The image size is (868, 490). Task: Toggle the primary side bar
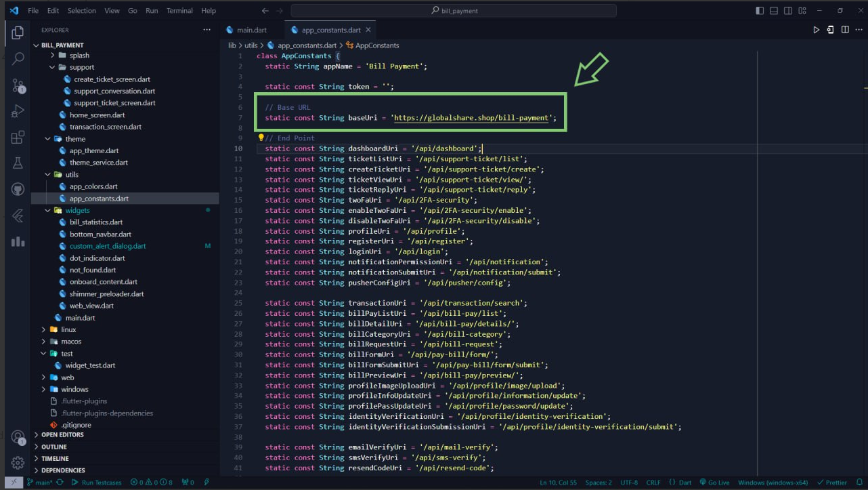pyautogui.click(x=760, y=11)
